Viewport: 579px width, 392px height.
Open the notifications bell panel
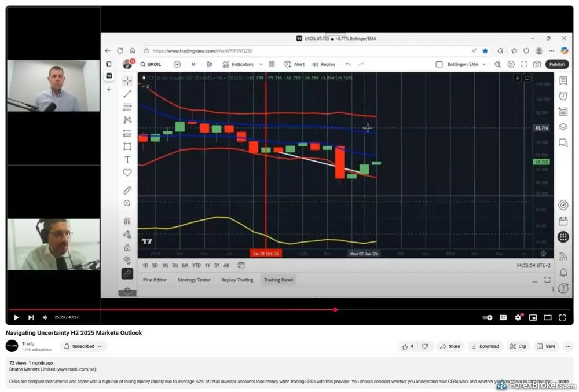click(x=563, y=272)
